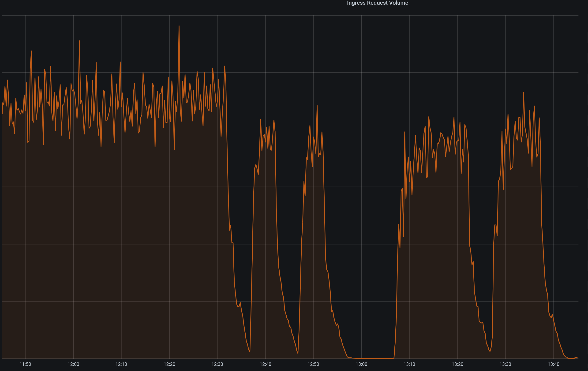Click the trough bottom just before 12:40

tap(250, 352)
